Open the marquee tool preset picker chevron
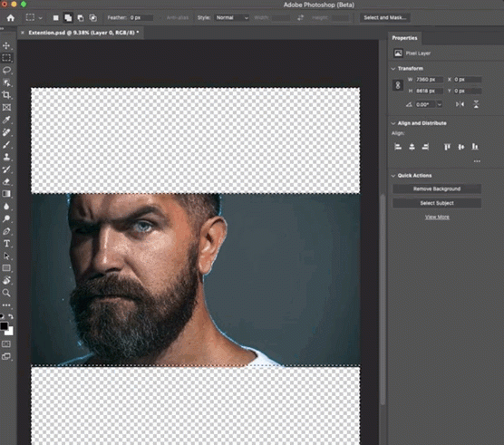504x445 pixels. click(41, 18)
